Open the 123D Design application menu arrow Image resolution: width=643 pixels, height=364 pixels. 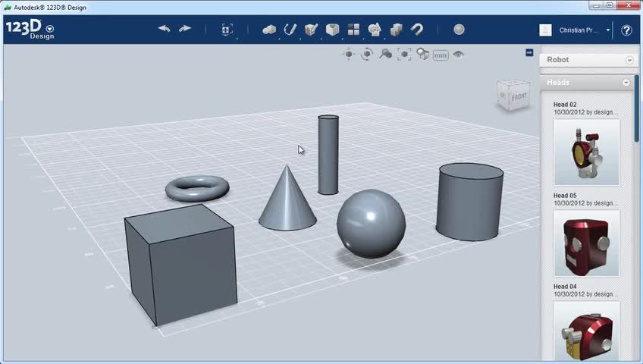[50, 29]
